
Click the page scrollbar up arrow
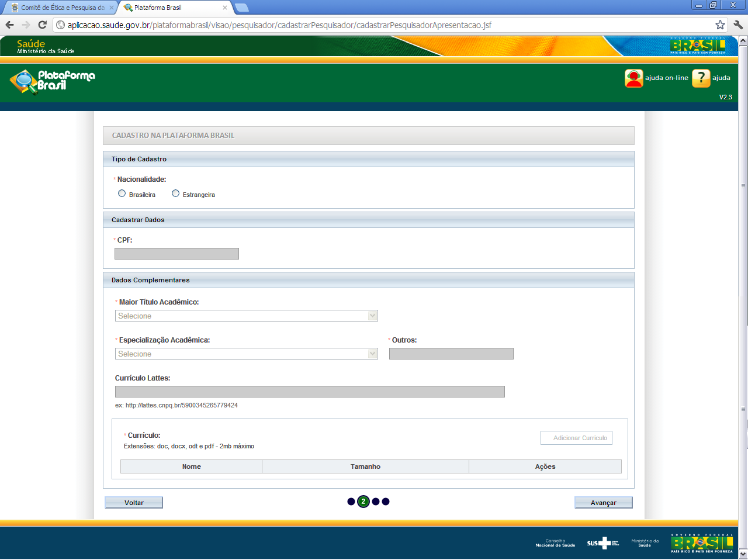coord(743,41)
